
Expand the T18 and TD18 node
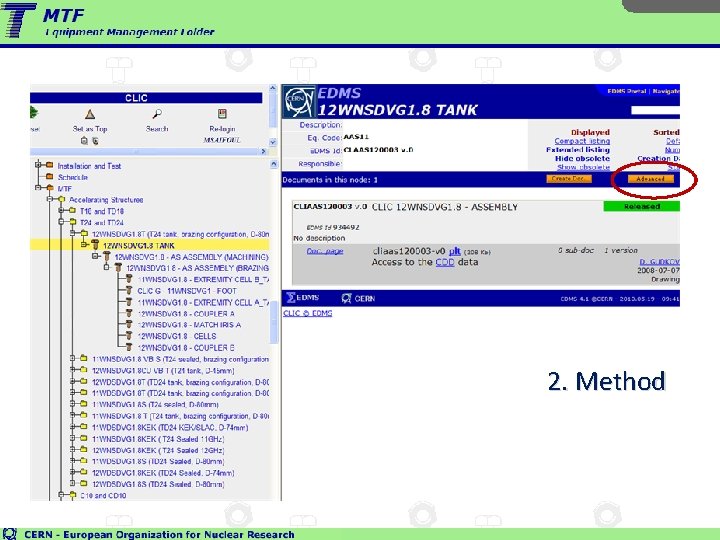[x=62, y=211]
